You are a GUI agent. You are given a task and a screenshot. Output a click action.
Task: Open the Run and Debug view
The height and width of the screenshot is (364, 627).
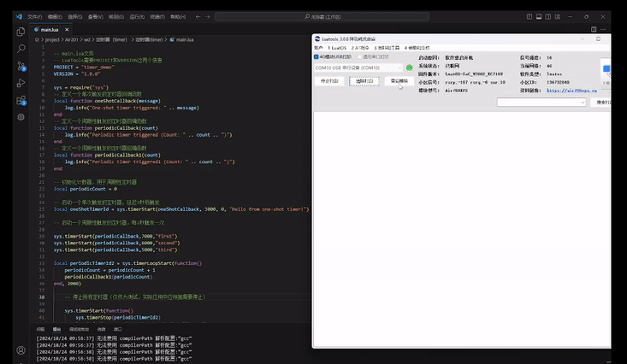point(21,83)
